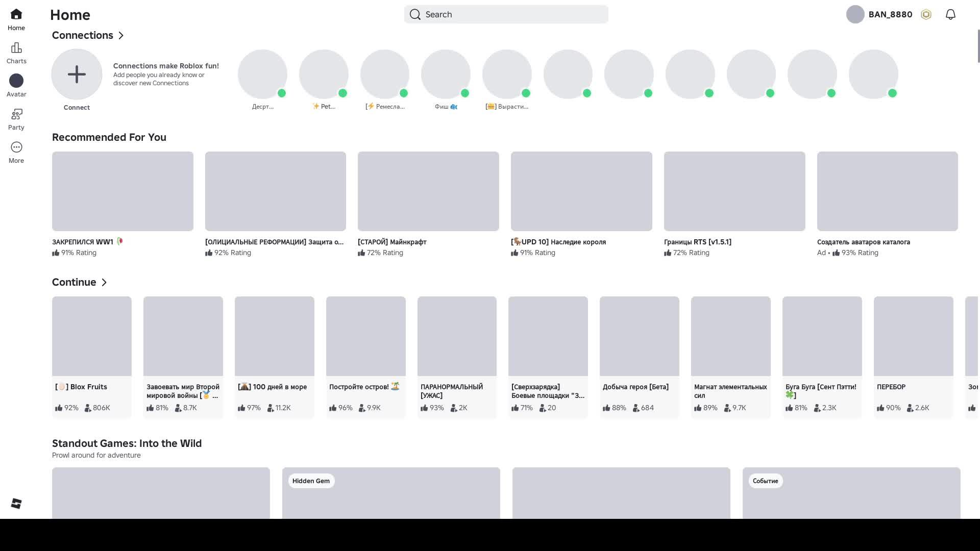Screen dimensions: 980x551
Task: Expand the Continue section chevron
Action: click(104, 282)
